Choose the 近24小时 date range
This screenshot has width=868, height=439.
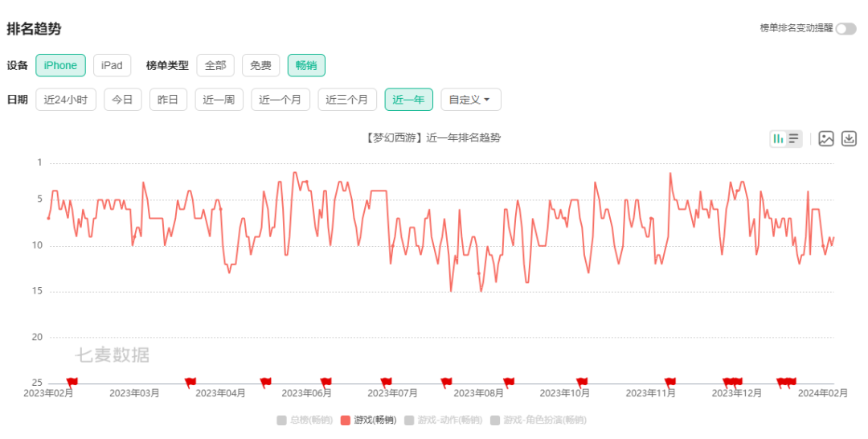point(66,100)
